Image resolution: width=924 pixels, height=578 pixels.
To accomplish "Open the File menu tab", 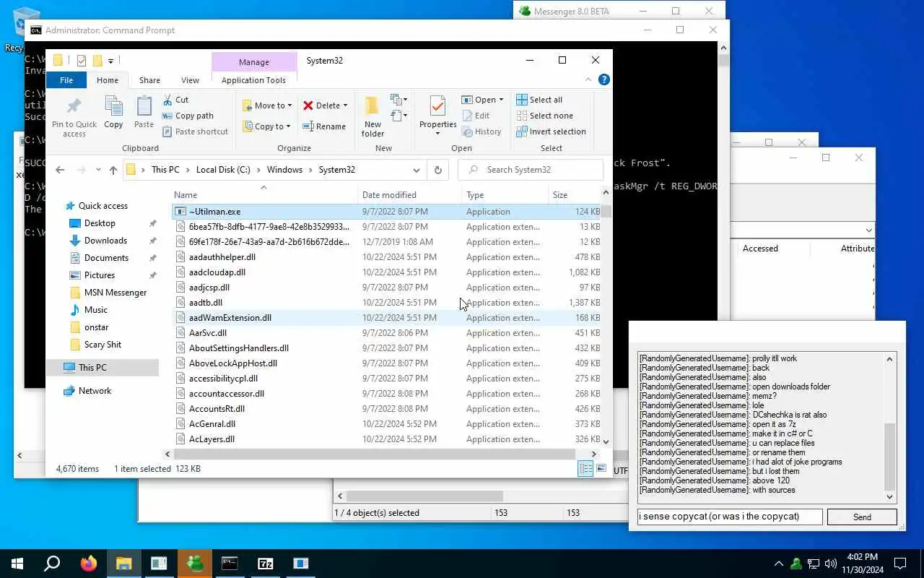I will pyautogui.click(x=66, y=80).
